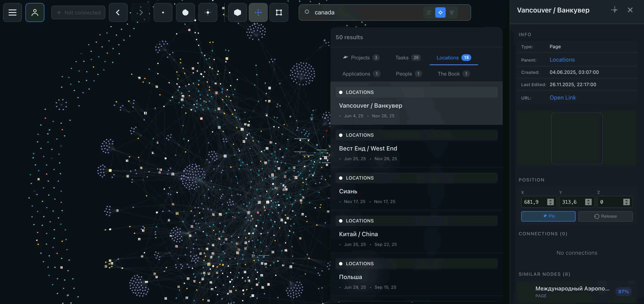Click the back navigation arrow
Image resolution: width=644 pixels, height=304 pixels.
tap(118, 12)
